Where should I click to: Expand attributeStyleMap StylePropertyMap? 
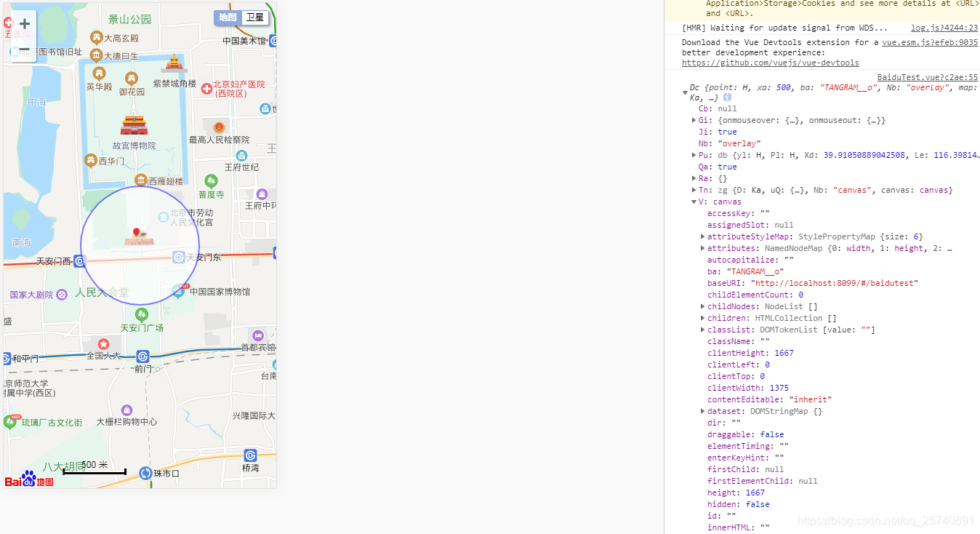pyautogui.click(x=703, y=236)
